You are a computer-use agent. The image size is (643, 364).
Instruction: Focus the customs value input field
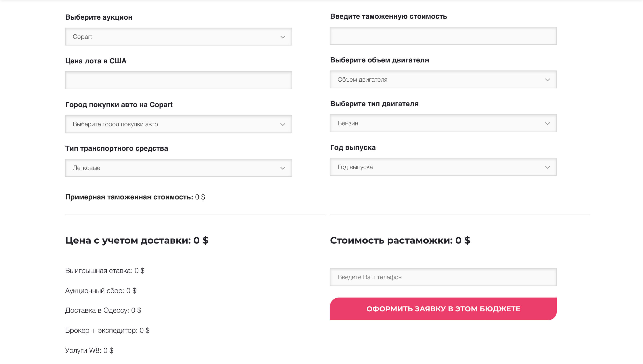point(443,36)
